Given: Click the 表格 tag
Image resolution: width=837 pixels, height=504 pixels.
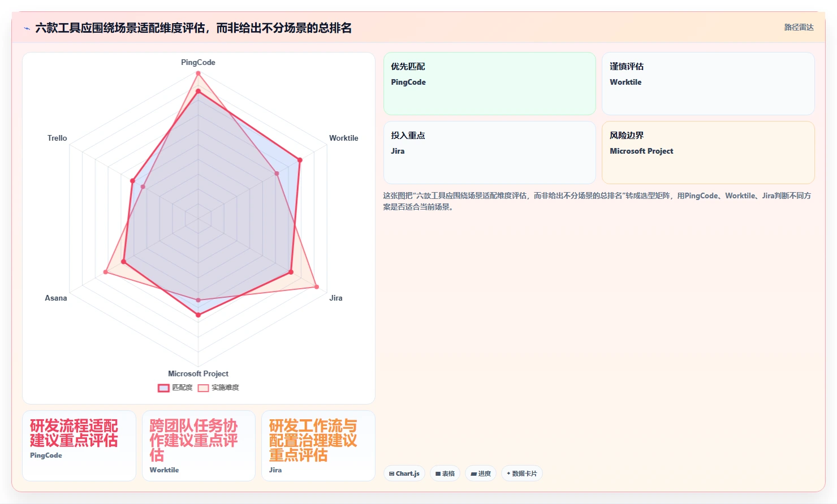Looking at the screenshot, I should (445, 473).
